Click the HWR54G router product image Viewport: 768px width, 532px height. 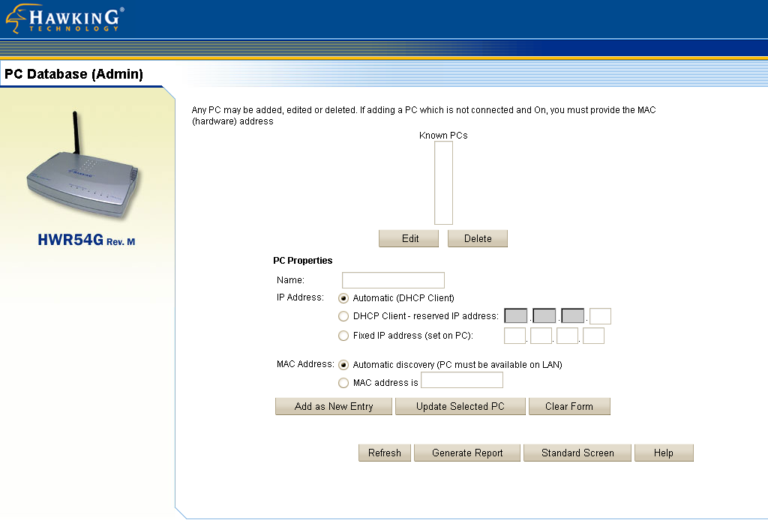point(82,166)
